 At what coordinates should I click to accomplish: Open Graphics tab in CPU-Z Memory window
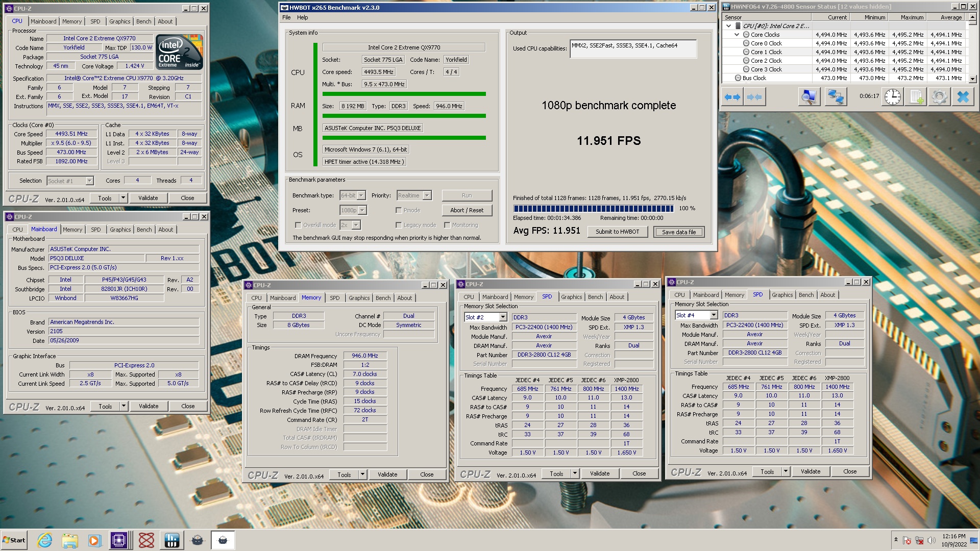359,298
